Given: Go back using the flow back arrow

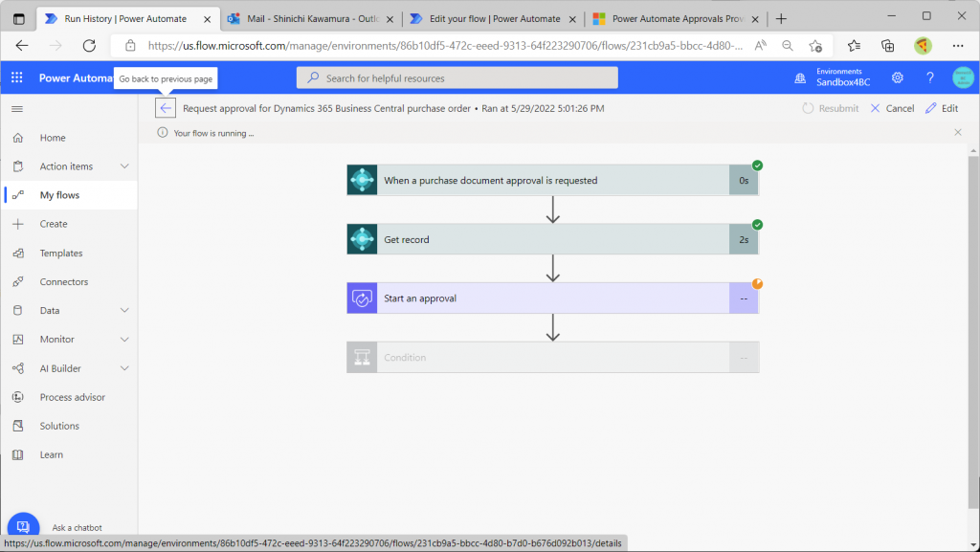Looking at the screenshot, I should pyautogui.click(x=166, y=108).
